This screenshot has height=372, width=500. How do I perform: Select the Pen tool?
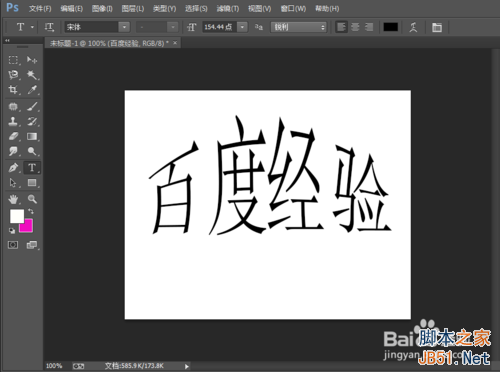click(x=13, y=167)
